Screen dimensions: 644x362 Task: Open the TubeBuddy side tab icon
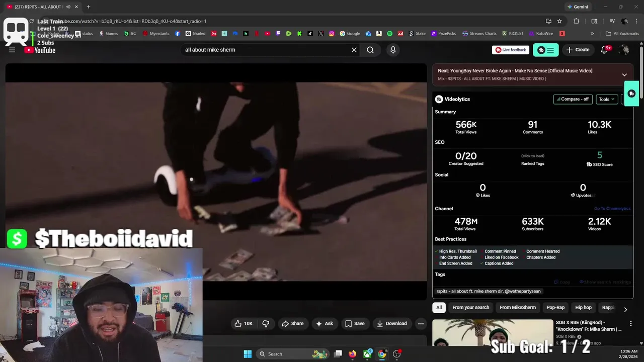631,94
